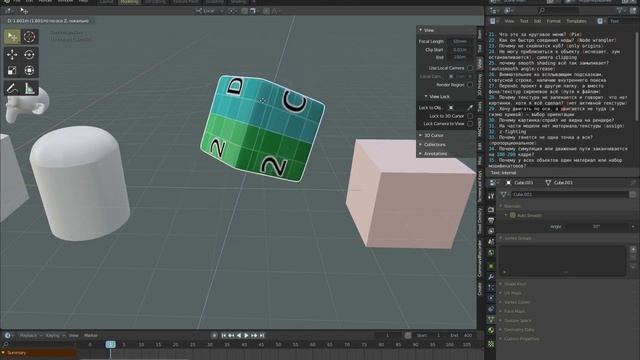640x360 pixels.
Task: Choose the Measure tool
Action: pos(29,88)
